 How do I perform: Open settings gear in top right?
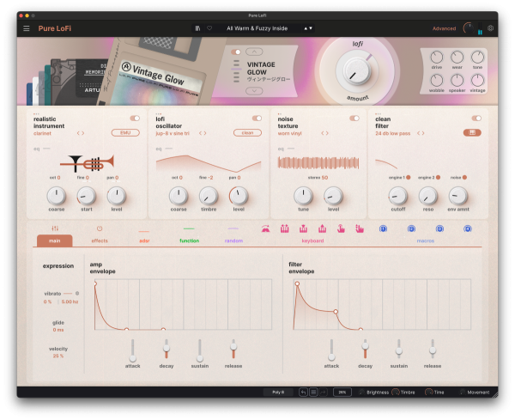point(491,28)
